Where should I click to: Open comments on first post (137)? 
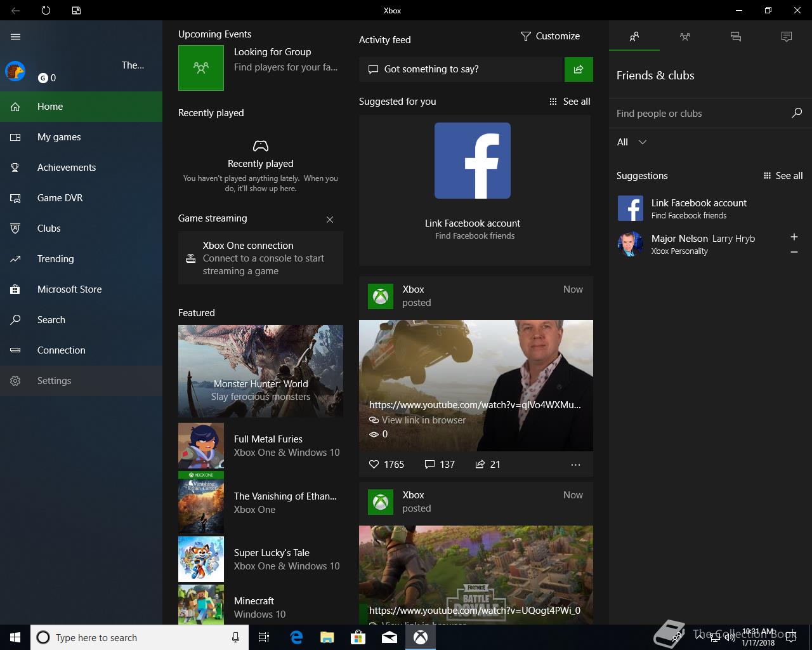point(440,465)
